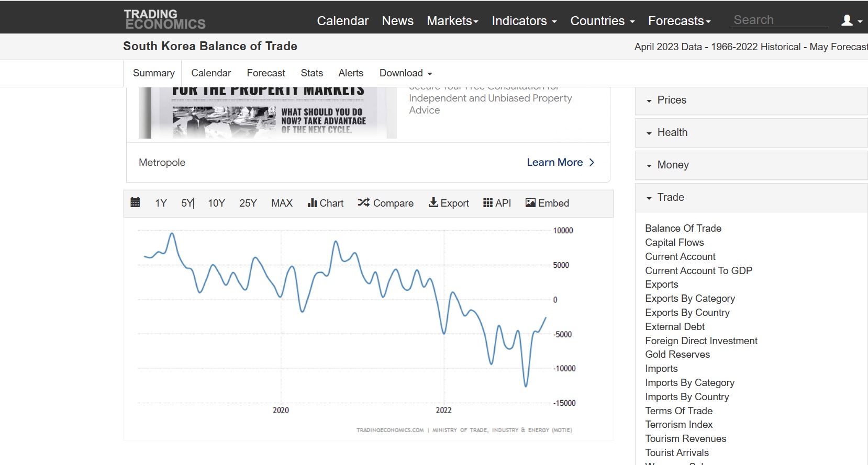Open the Forecasts dropdown menu
This screenshot has width=868, height=465.
[x=679, y=21]
